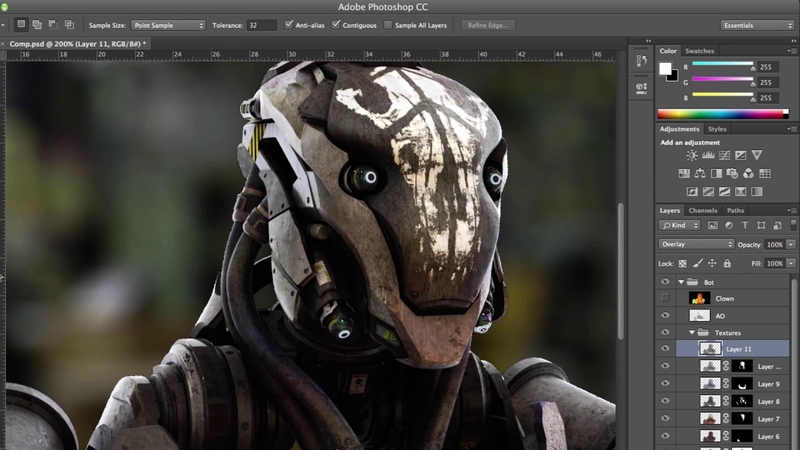Switch to the Swatches tab
Screen dimensions: 800x450
point(699,51)
